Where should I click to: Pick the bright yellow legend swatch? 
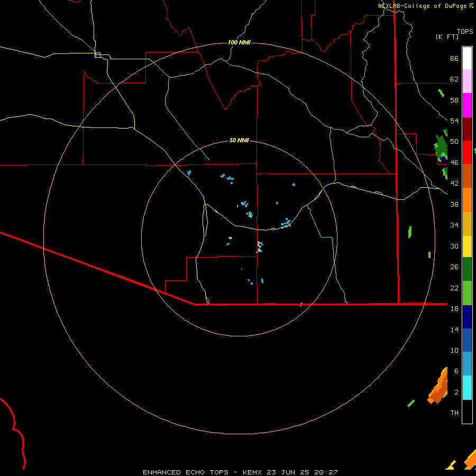tap(467, 246)
